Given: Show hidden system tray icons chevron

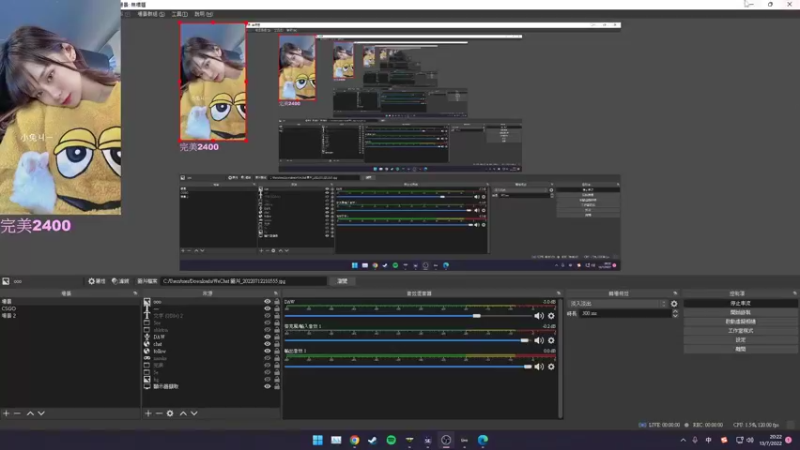Looking at the screenshot, I should coord(683,440).
